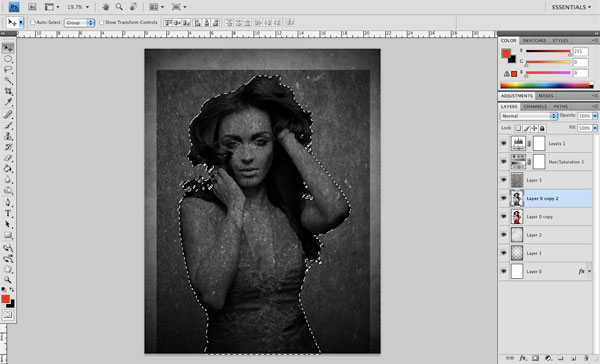Viewport: 600px width, 364px height.
Task: Select the Brush tool
Action: (8, 126)
